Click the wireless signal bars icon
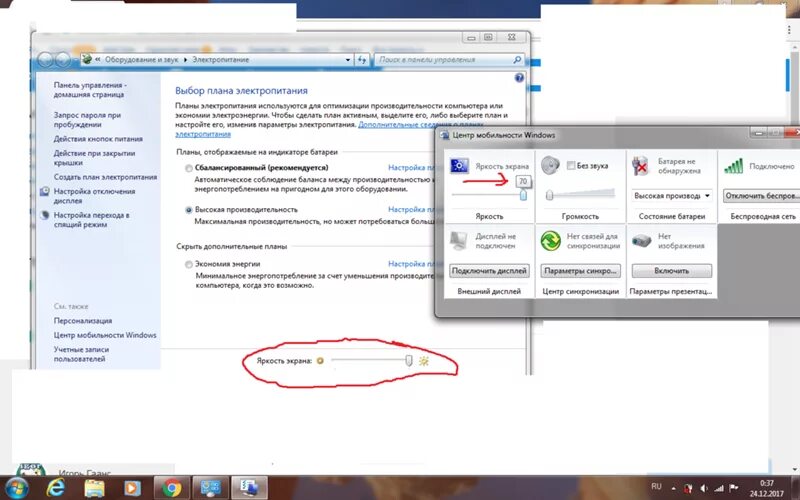Viewport: 800px width, 500px height. (733, 166)
